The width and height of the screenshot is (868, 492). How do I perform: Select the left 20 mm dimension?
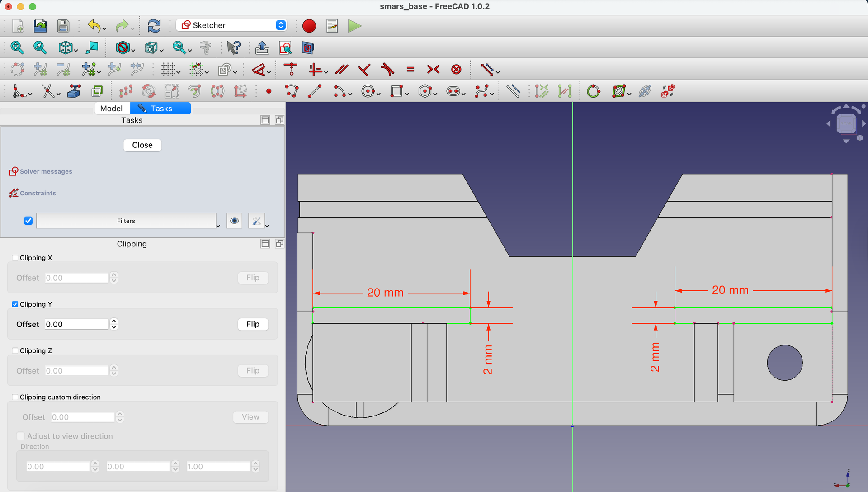tap(385, 293)
